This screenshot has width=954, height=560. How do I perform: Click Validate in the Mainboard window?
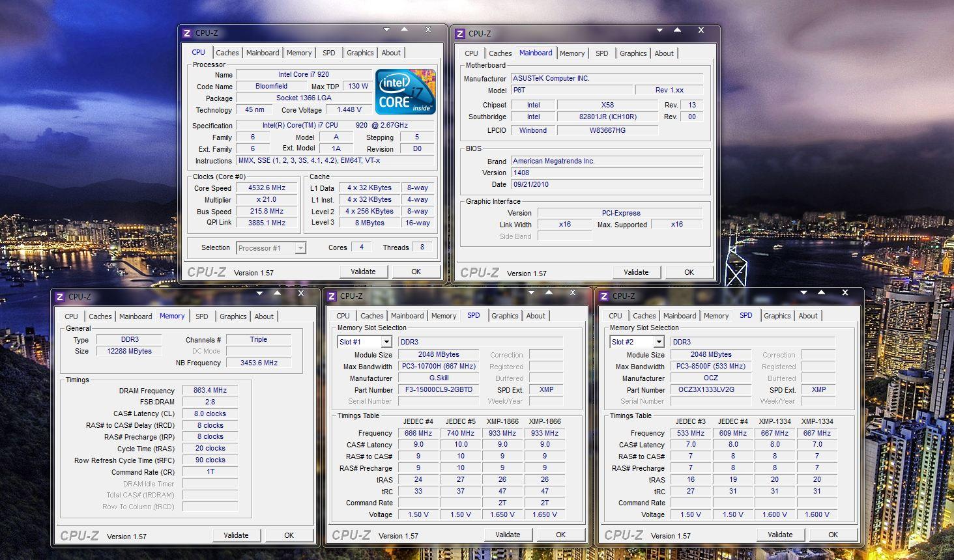point(636,272)
